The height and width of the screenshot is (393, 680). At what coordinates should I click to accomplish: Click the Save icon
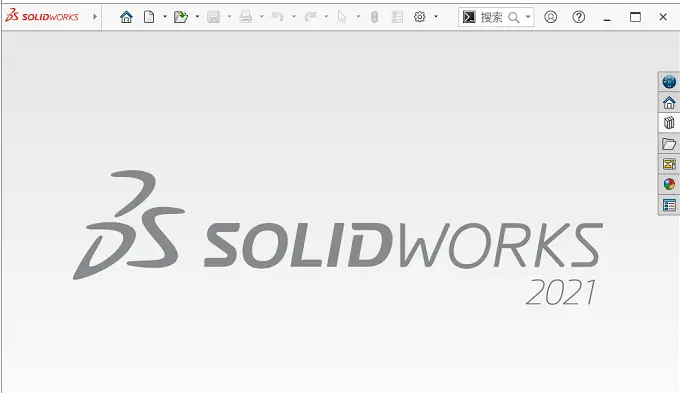point(213,17)
